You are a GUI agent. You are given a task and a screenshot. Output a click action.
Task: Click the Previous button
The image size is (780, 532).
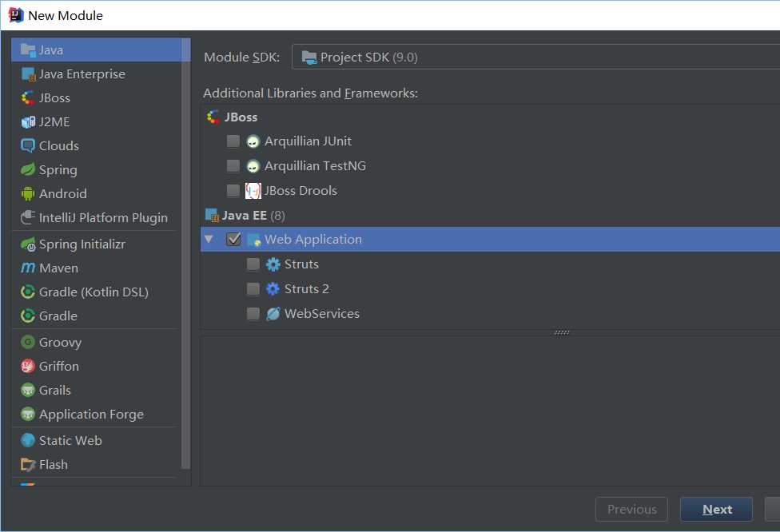pos(632,509)
